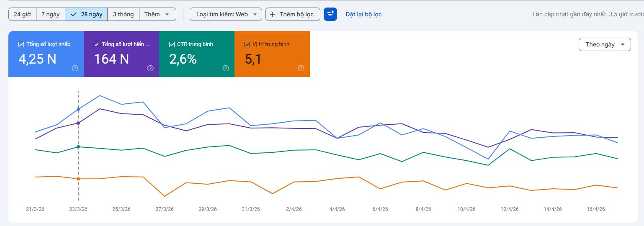This screenshot has height=226, width=644.
Task: Toggle the Vị trí trung bình checkbox
Action: tap(247, 44)
